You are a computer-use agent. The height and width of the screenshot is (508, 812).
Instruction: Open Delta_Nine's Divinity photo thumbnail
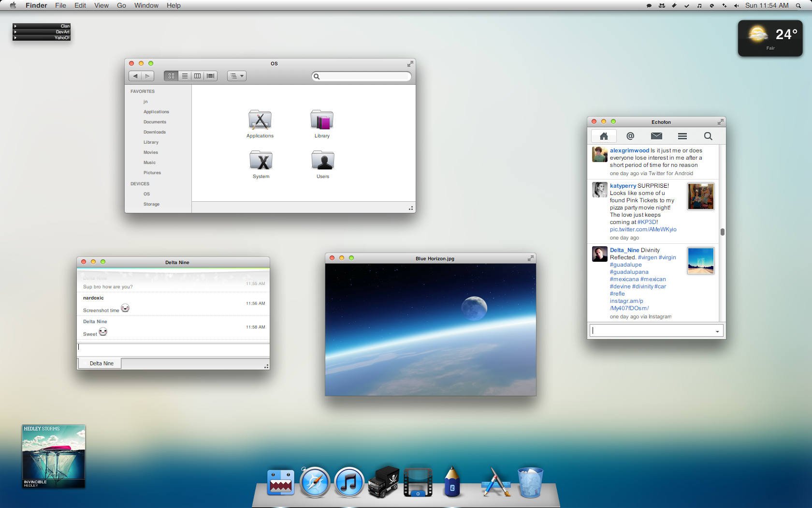tap(701, 261)
